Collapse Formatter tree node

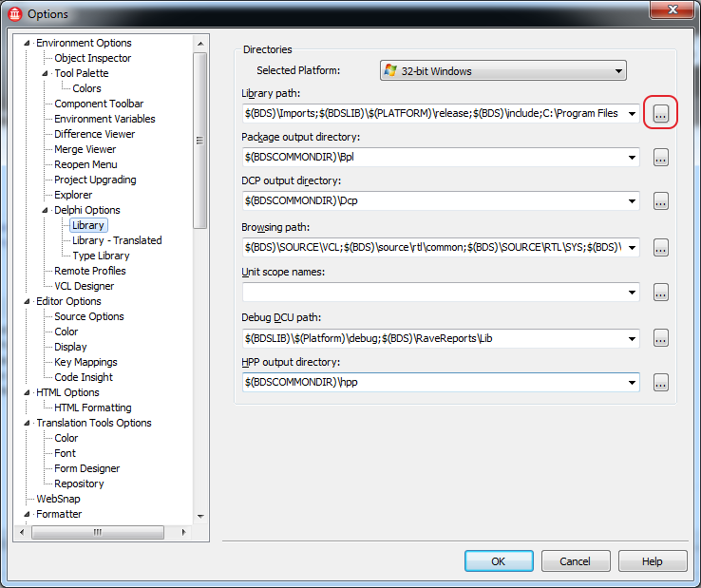27,514
